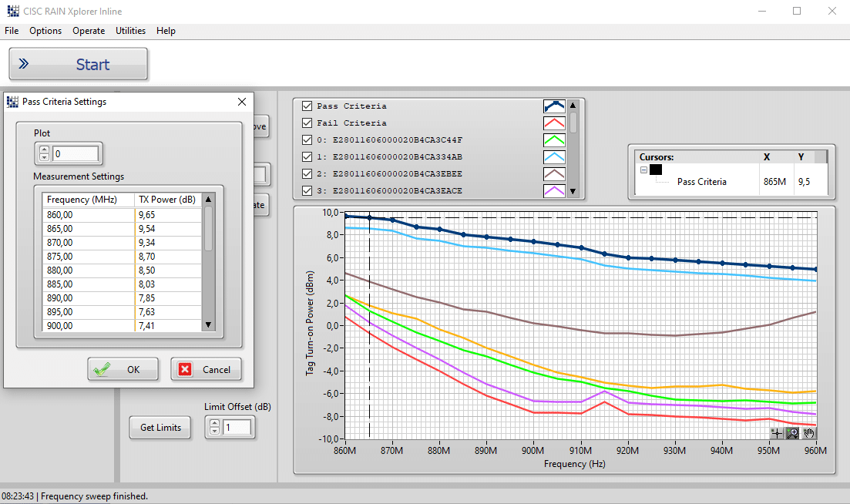
Task: Increment the Limit Offset stepper value
Action: coord(214,422)
